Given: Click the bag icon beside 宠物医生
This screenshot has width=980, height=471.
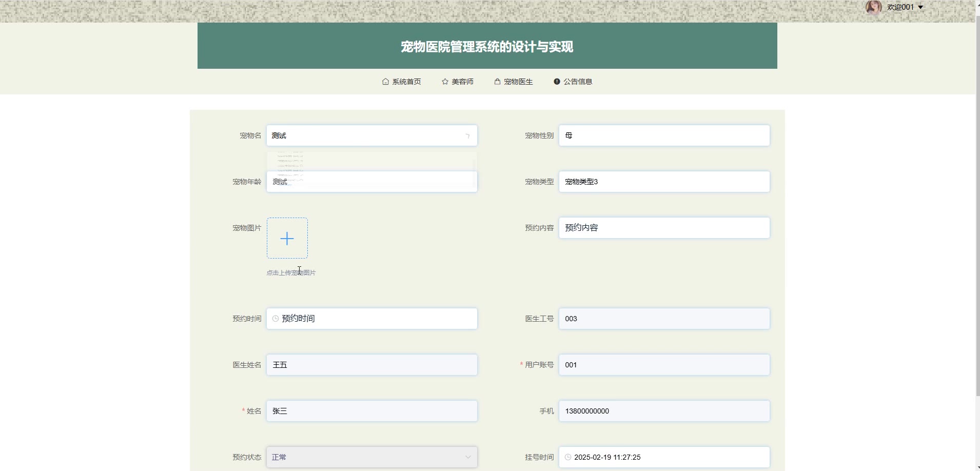Looking at the screenshot, I should pos(497,82).
